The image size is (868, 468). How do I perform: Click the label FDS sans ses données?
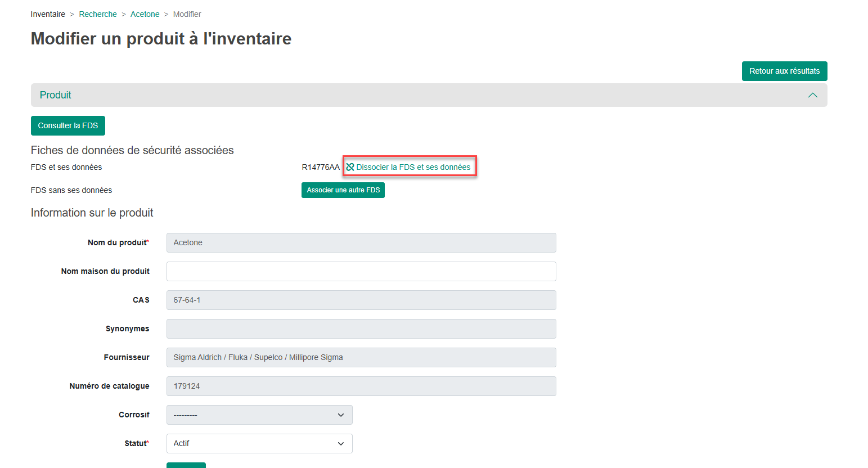[71, 190]
